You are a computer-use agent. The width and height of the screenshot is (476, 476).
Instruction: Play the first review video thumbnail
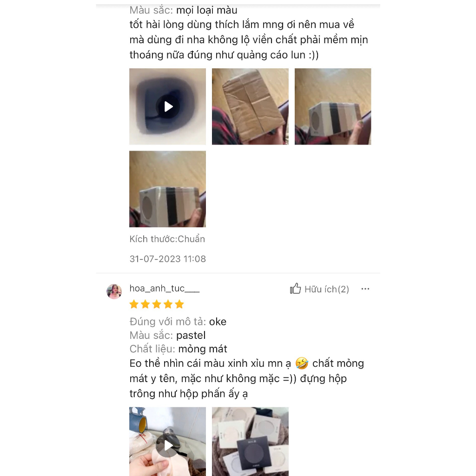tap(167, 106)
